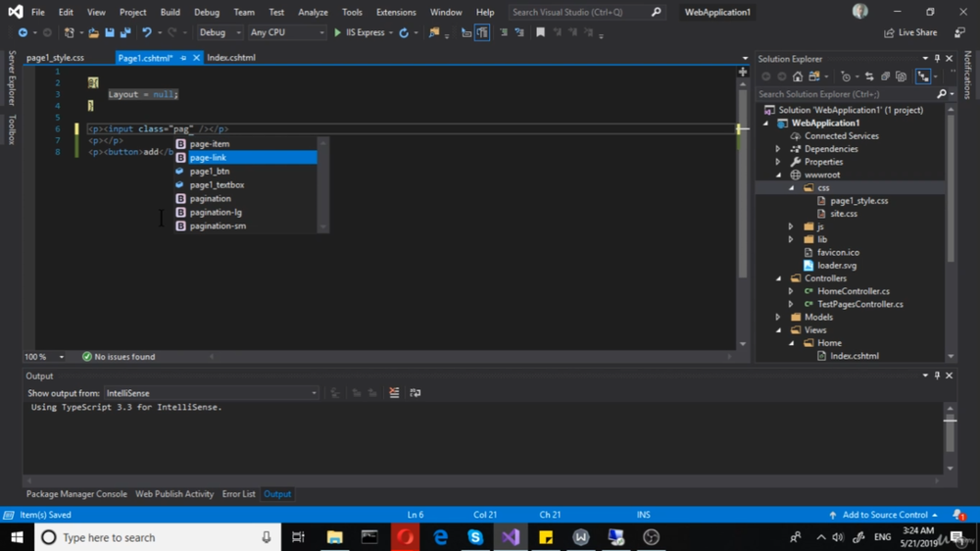The height and width of the screenshot is (551, 980).
Task: Click Add to Source Control button
Action: point(883,515)
